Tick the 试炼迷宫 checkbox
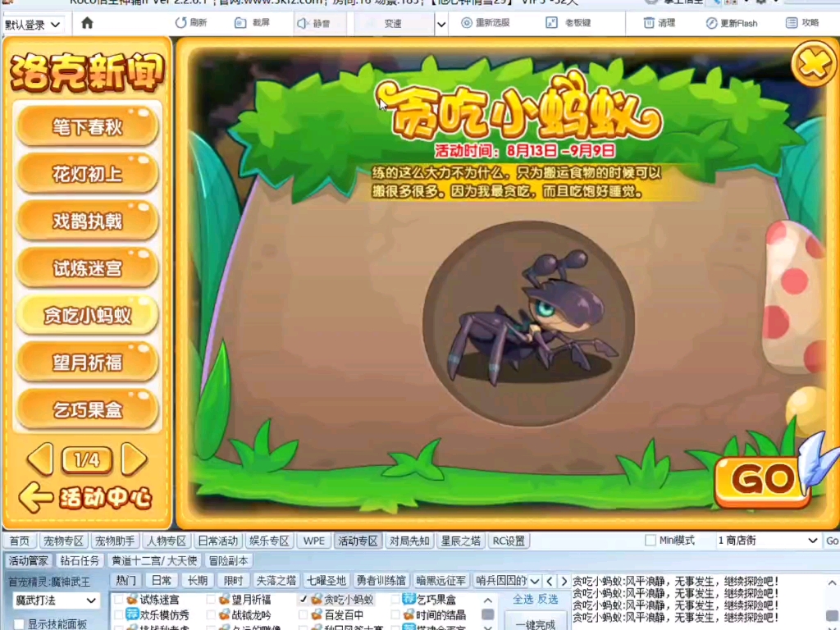This screenshot has height=630, width=840. 118,600
